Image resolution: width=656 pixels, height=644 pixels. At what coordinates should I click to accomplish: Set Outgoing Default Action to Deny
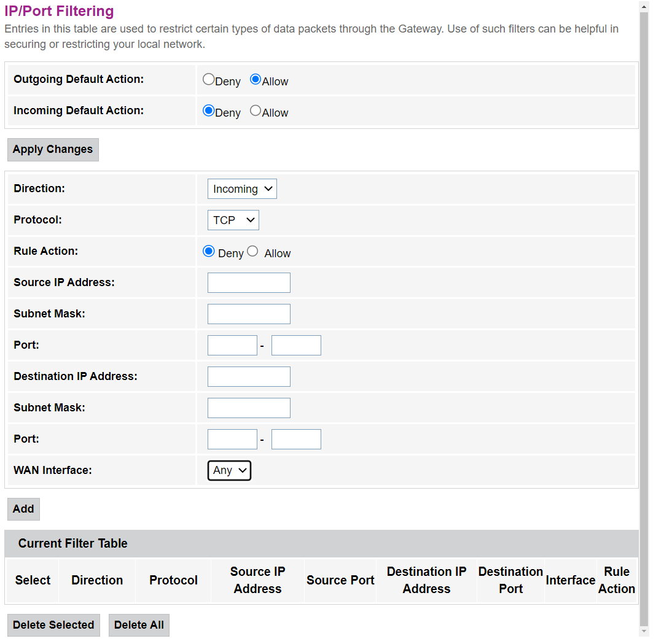click(209, 80)
